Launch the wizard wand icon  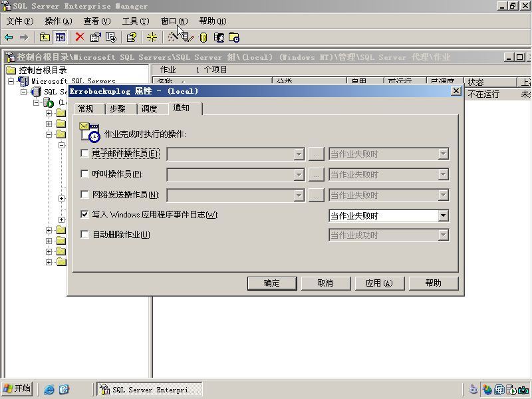point(172,37)
